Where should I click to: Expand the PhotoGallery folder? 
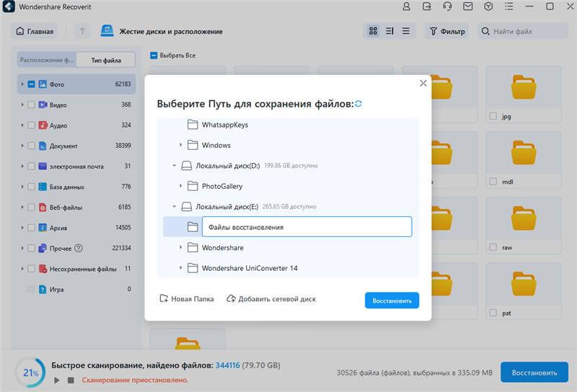pos(181,186)
